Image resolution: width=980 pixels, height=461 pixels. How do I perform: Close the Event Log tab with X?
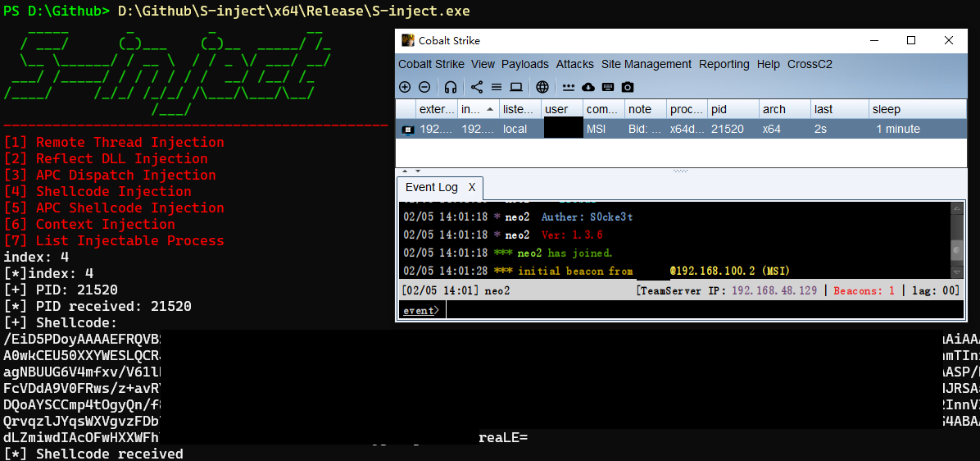pyautogui.click(x=472, y=187)
